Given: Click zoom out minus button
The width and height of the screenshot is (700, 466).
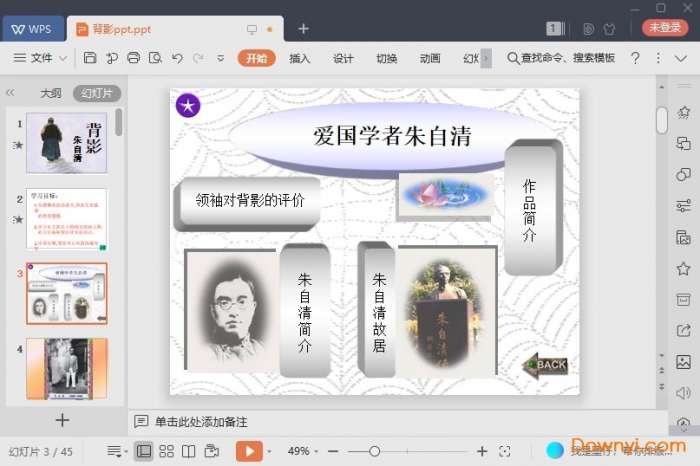Looking at the screenshot, I should 333,451.
